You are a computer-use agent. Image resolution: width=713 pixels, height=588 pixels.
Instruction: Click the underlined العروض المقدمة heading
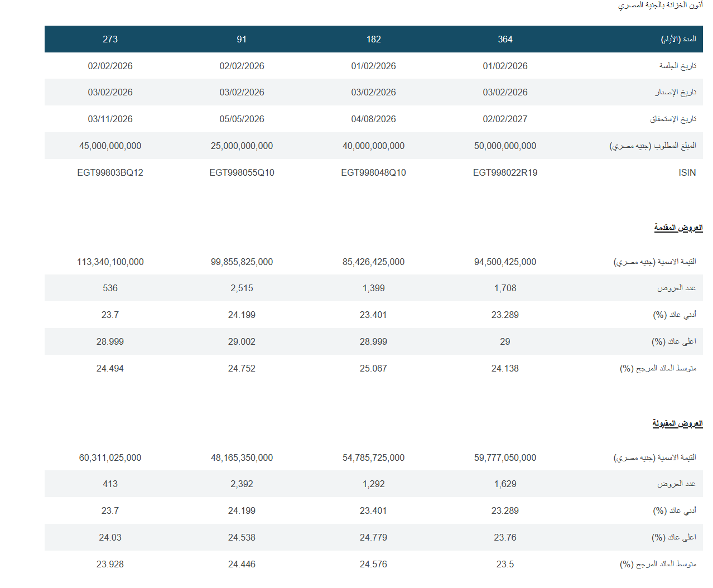(678, 228)
